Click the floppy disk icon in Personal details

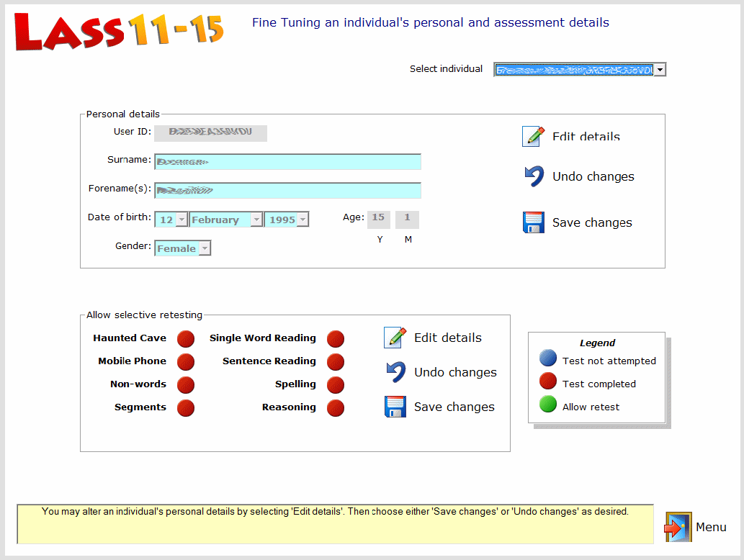point(533,222)
